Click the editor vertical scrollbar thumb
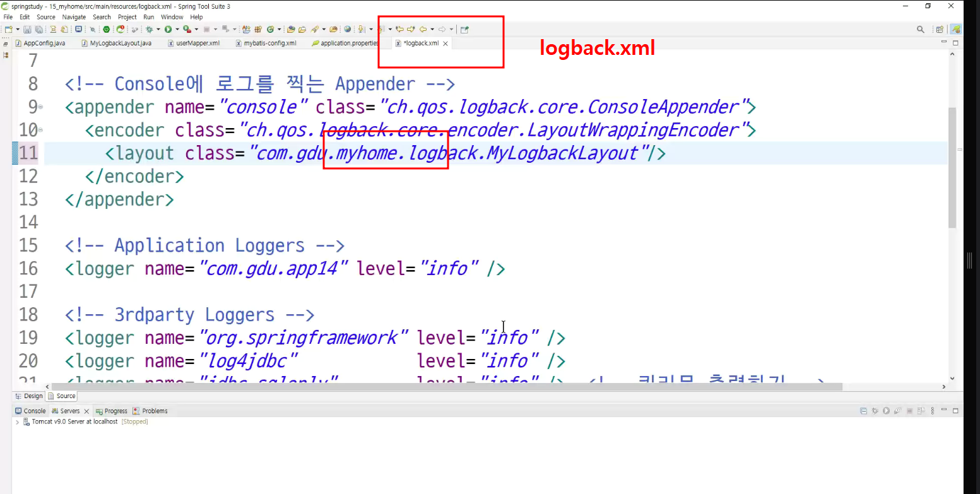Image resolution: width=980 pixels, height=494 pixels. click(952, 167)
